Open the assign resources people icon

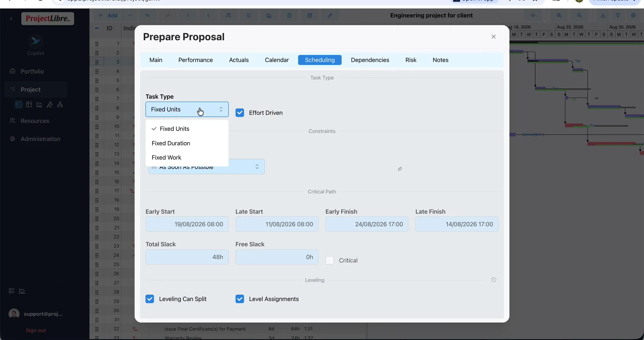click(228, 16)
